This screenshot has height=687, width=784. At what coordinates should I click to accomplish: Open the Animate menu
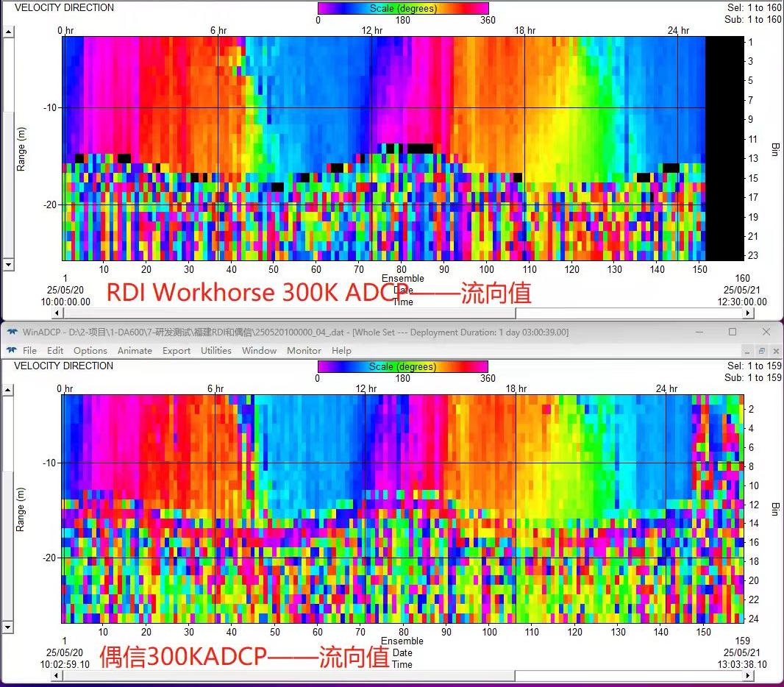click(135, 351)
